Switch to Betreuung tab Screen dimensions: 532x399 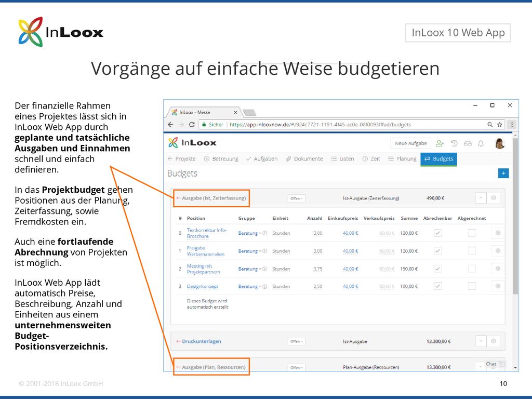coord(221,159)
